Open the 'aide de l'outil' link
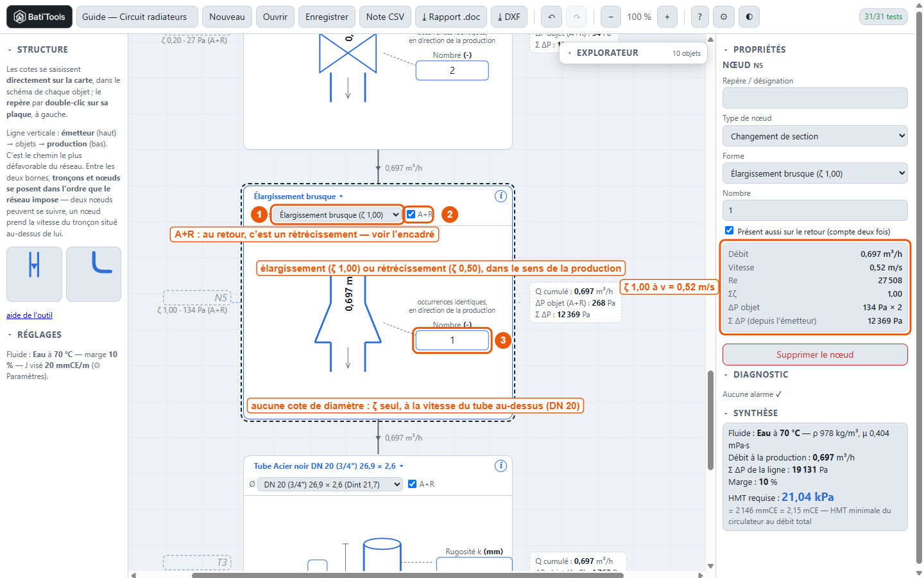This screenshot has height=578, width=924. click(30, 315)
